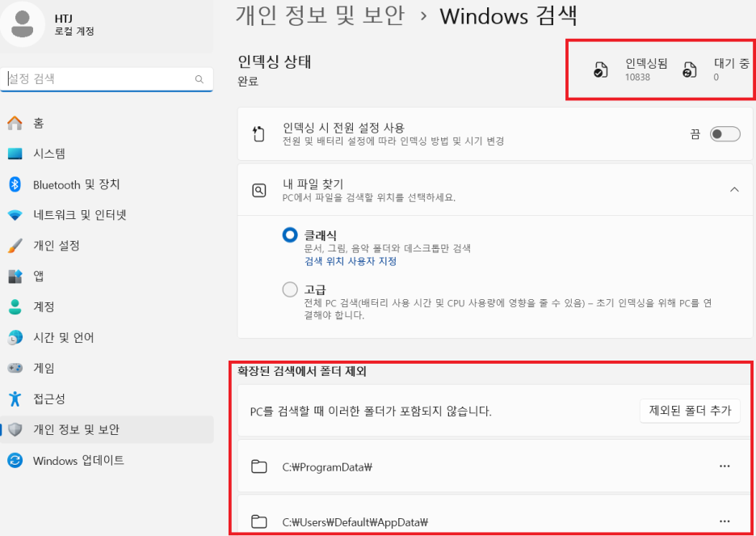Image resolution: width=756 pixels, height=536 pixels.
Task: Click the Gaming (게임) controller icon
Action: click(x=15, y=368)
